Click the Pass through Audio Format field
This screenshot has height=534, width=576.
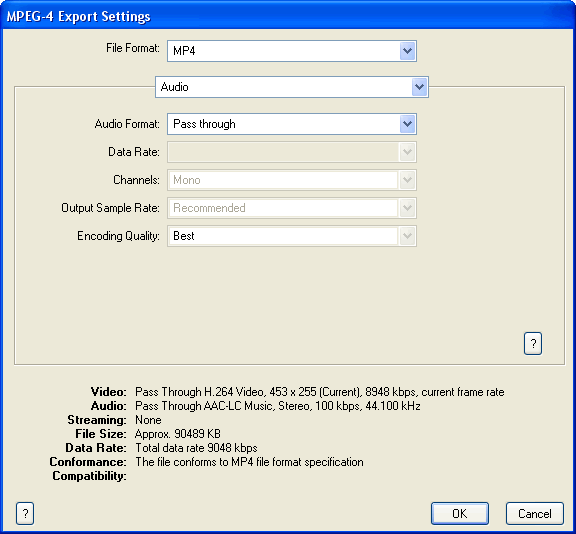292,124
